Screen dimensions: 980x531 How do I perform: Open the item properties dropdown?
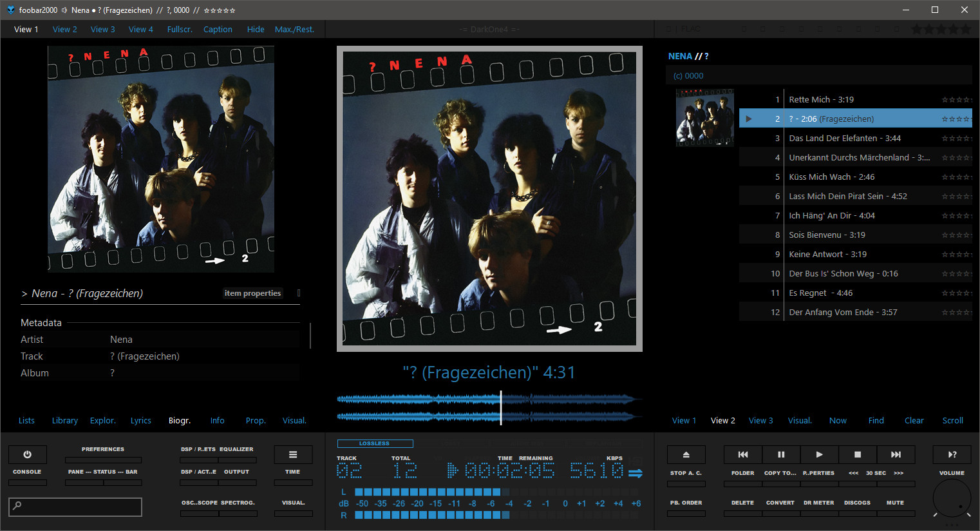tap(253, 293)
